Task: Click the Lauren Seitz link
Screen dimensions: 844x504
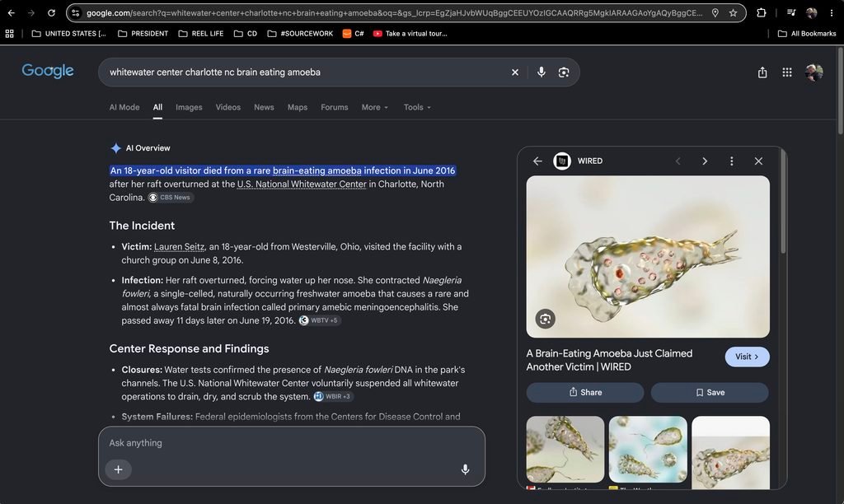Action: (179, 246)
